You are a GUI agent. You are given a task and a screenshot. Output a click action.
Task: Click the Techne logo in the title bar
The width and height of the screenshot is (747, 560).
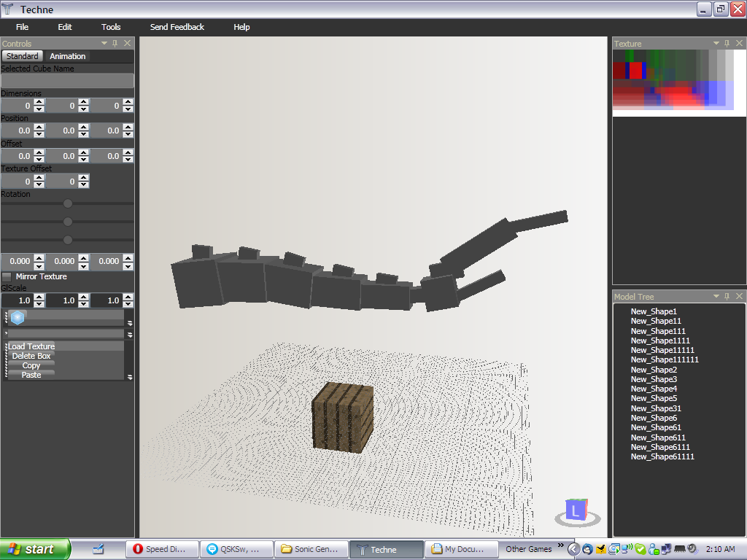coord(8,9)
